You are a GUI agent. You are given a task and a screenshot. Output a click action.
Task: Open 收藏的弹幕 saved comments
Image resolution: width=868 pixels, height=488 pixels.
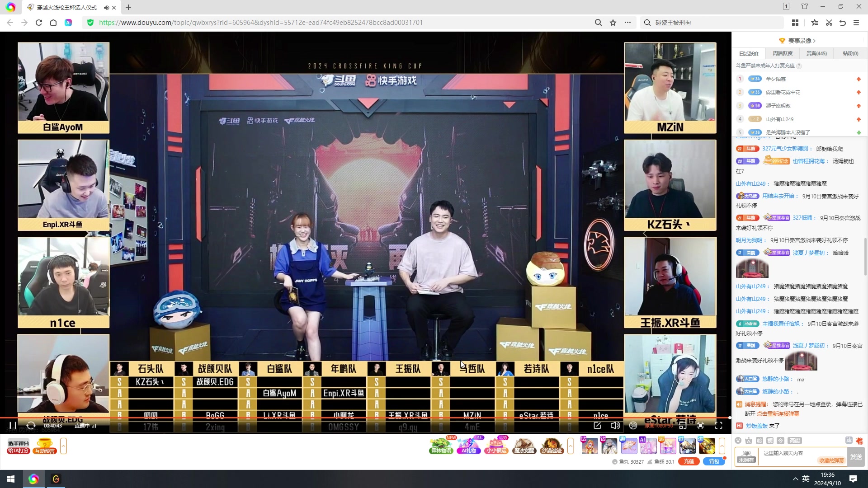tap(831, 460)
